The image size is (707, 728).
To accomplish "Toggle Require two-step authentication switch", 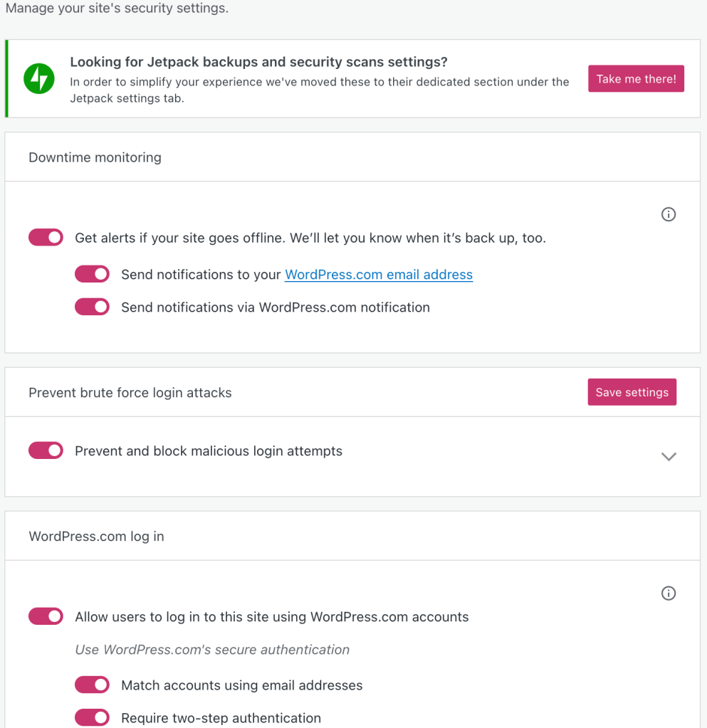I will (93, 718).
